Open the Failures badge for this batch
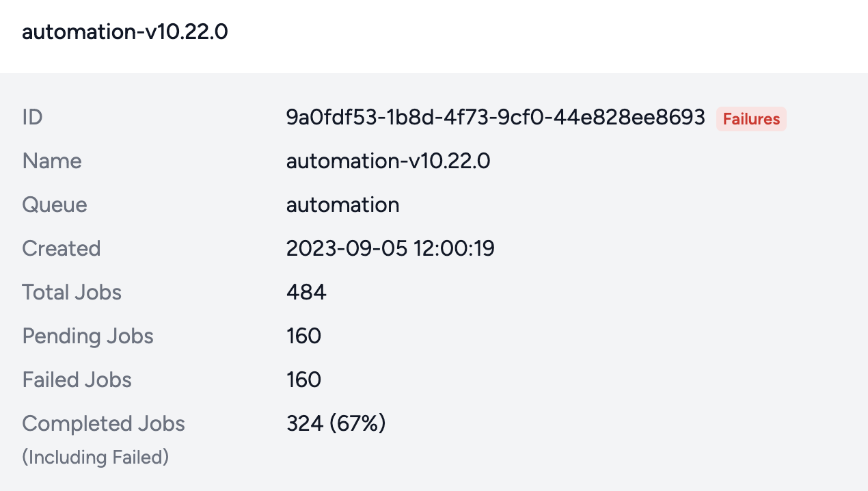This screenshot has height=491, width=868. coord(750,118)
